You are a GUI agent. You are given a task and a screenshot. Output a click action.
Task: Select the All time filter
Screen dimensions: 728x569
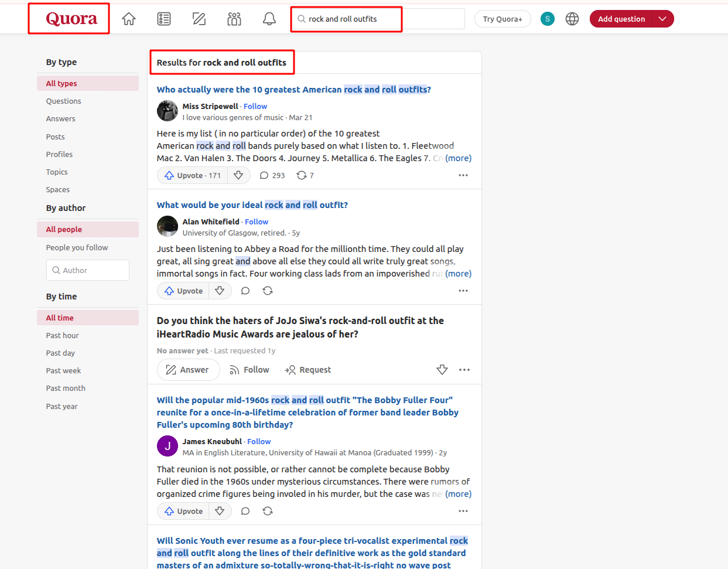point(88,318)
